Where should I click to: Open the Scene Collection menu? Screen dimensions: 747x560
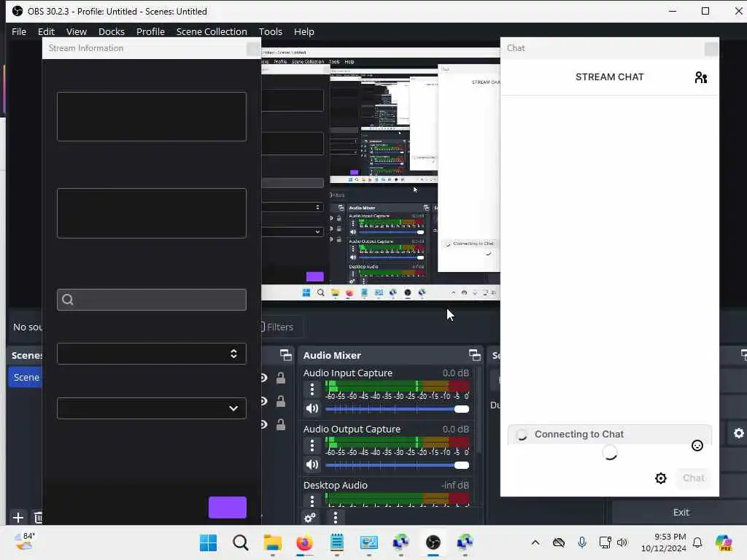(x=212, y=31)
